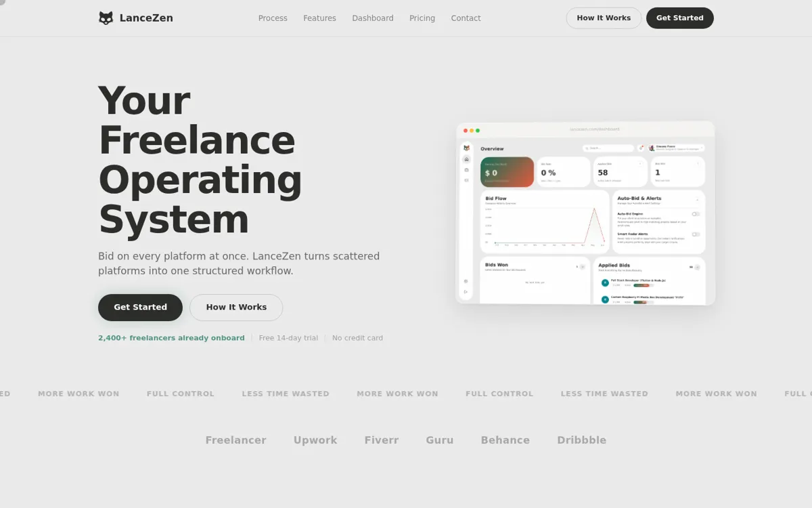The width and height of the screenshot is (812, 508).
Task: Click the Custom Raspberry Pi bid row
Action: (x=648, y=299)
